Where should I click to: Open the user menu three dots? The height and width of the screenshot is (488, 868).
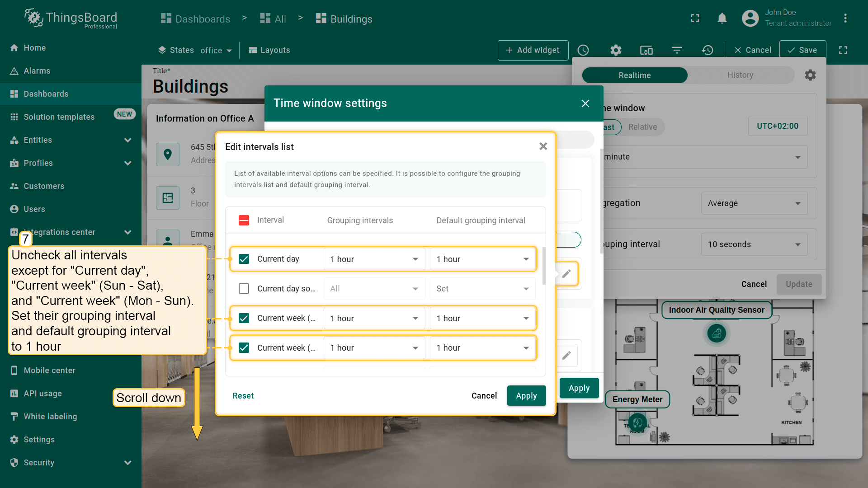coord(845,18)
